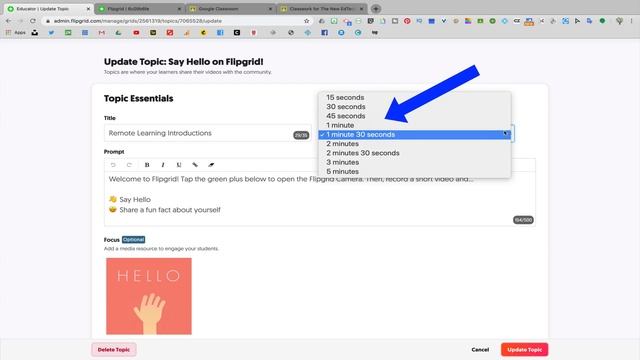
Task: Choose 45 seconds from the list
Action: pos(414,116)
